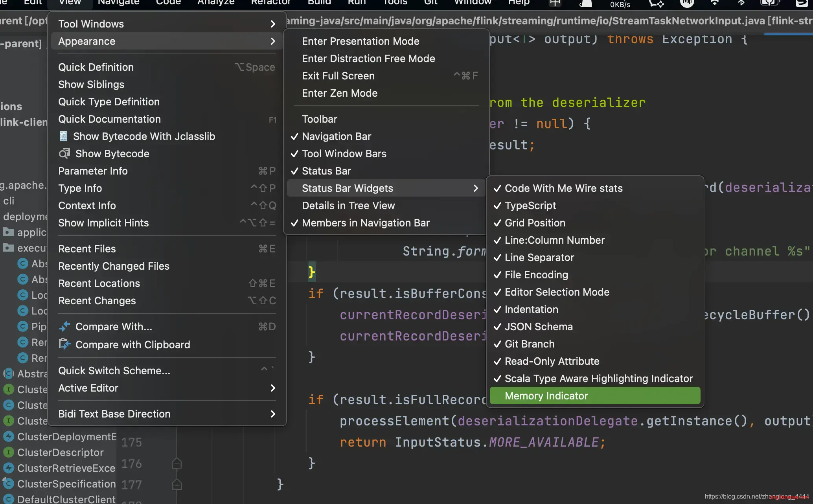The width and height of the screenshot is (813, 504).
Task: Select the ClusterDescriptor interface icon
Action: click(8, 452)
